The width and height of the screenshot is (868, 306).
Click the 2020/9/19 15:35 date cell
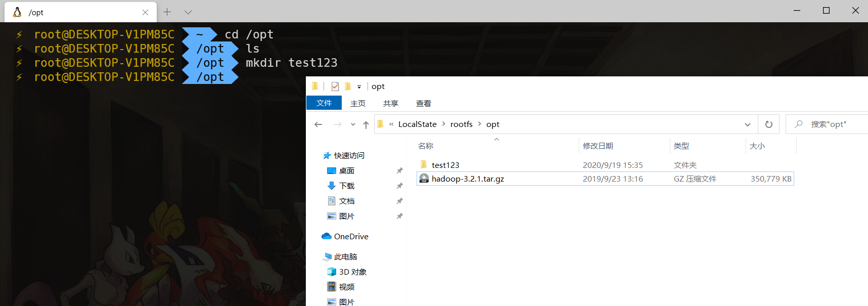[x=613, y=165]
